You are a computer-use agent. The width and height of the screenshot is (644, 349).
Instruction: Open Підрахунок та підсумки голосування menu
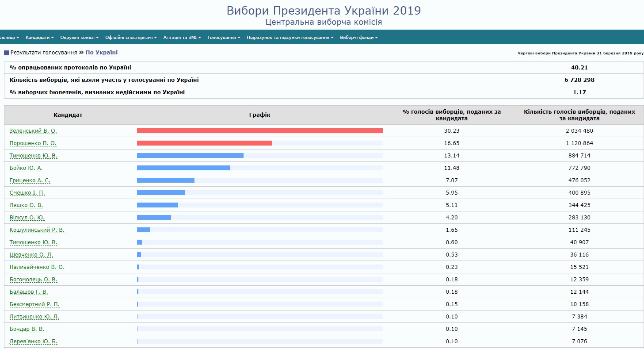tap(290, 38)
